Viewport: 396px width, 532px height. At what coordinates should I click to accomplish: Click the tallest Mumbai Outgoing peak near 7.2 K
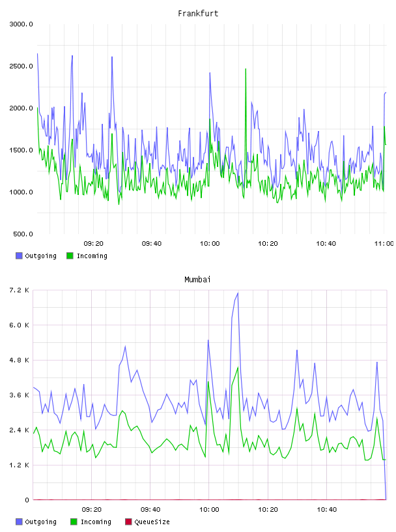coord(238,293)
